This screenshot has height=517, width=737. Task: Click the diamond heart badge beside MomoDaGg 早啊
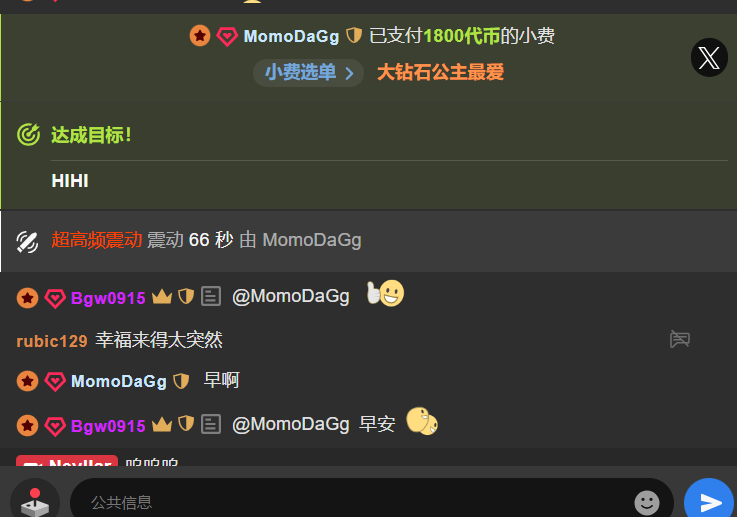pyautogui.click(x=55, y=381)
